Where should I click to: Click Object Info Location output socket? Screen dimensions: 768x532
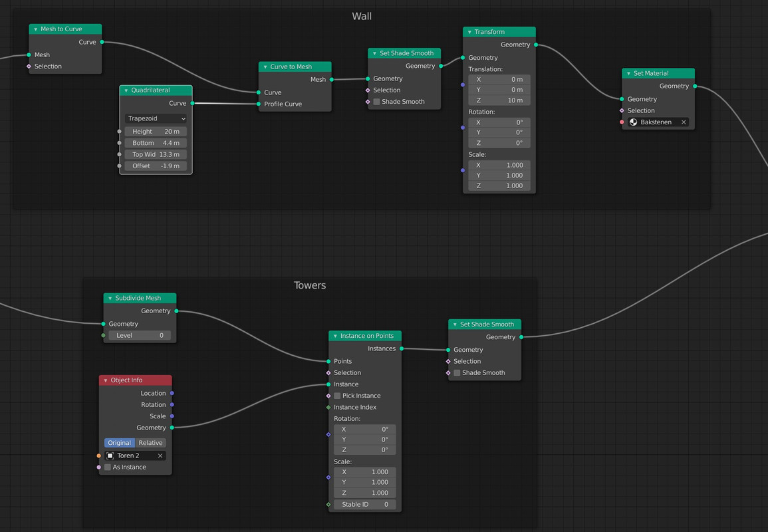click(x=172, y=394)
